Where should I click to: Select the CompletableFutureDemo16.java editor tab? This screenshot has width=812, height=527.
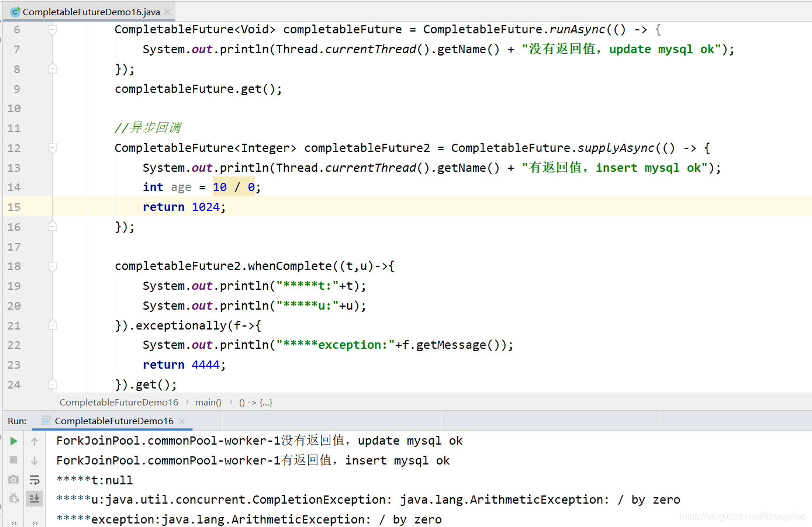click(x=91, y=12)
